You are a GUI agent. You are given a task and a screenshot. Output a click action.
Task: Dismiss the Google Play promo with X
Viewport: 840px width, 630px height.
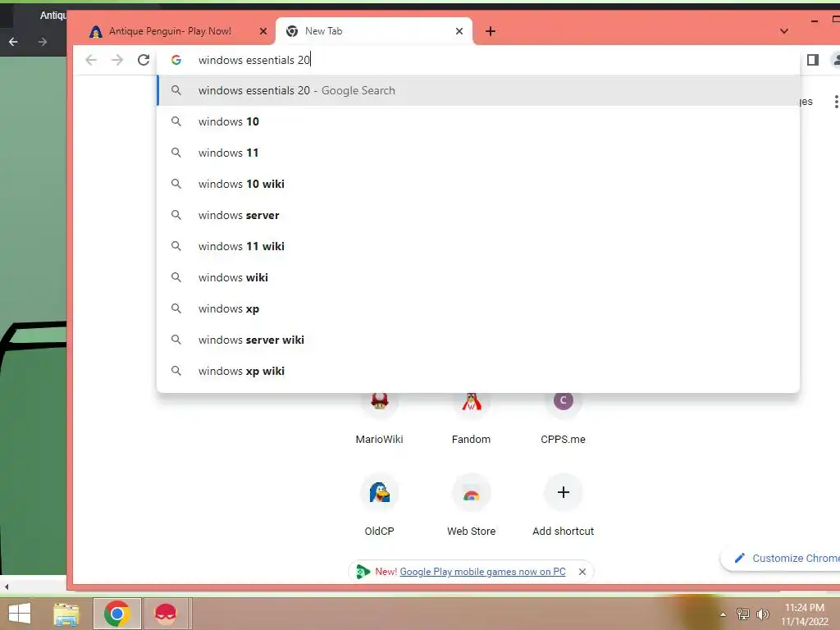(582, 572)
